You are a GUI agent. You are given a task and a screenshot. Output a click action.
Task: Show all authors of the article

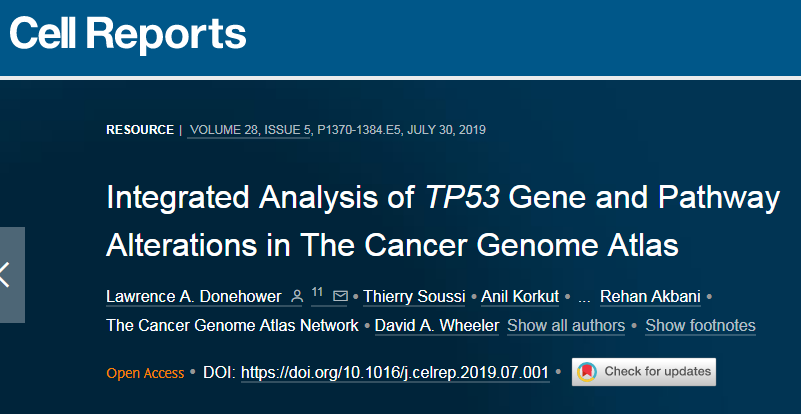tap(566, 326)
